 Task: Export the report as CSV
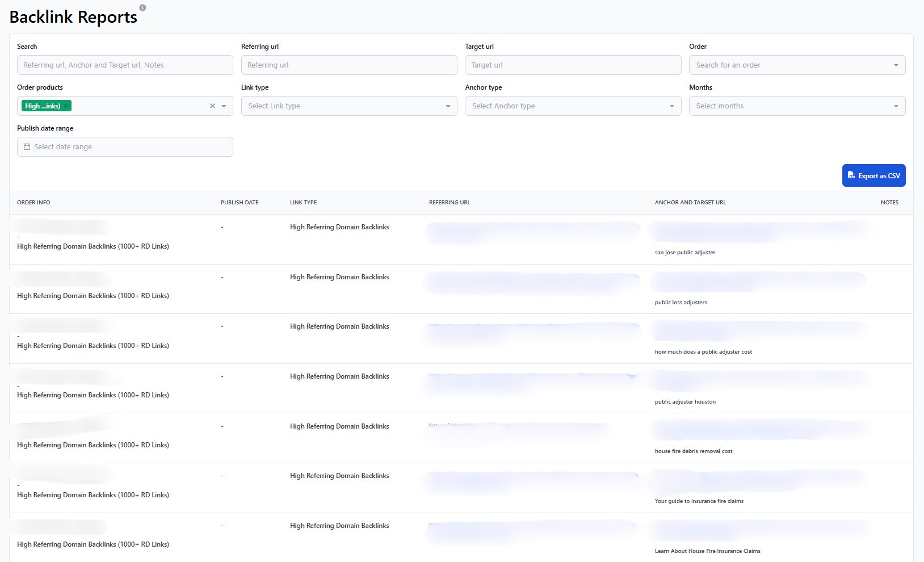(x=873, y=175)
